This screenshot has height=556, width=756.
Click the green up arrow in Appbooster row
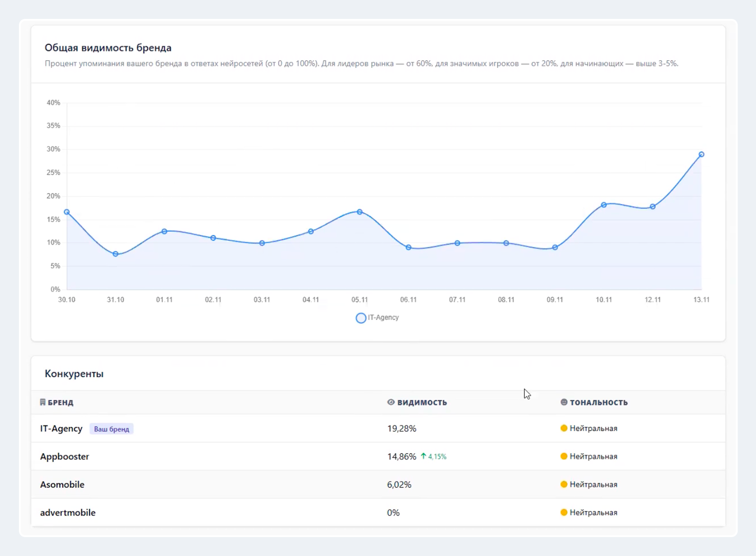(x=423, y=456)
